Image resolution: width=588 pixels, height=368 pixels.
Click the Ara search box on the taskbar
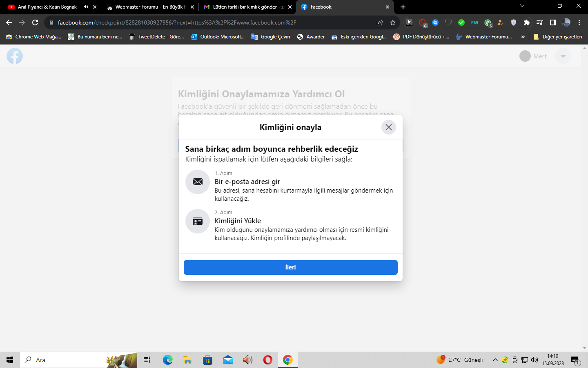point(78,360)
